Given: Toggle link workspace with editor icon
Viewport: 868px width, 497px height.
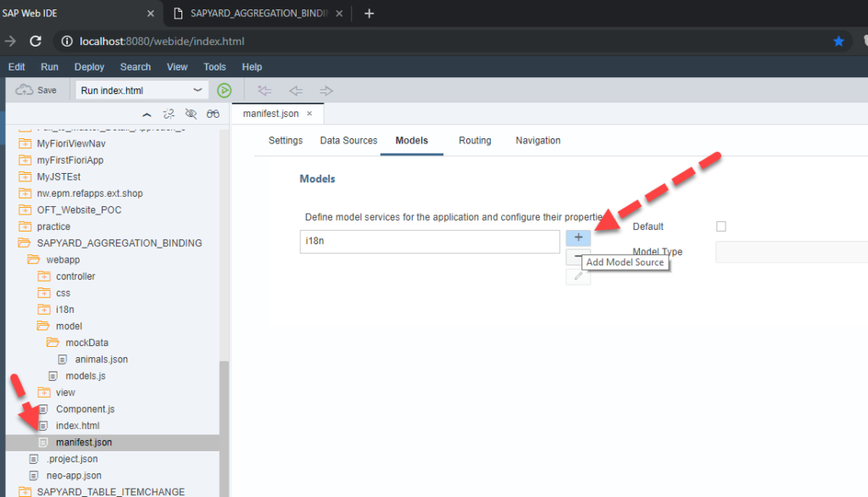Looking at the screenshot, I should point(169,114).
